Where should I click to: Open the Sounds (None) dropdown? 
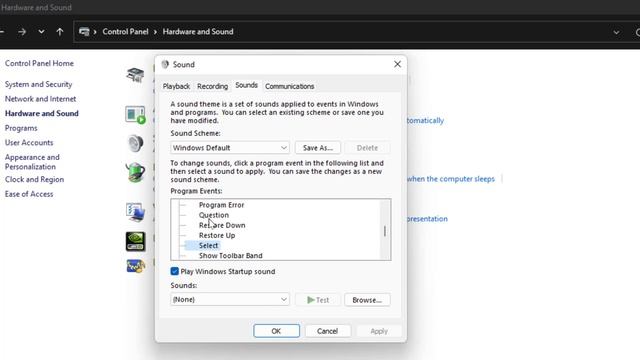tap(230, 300)
